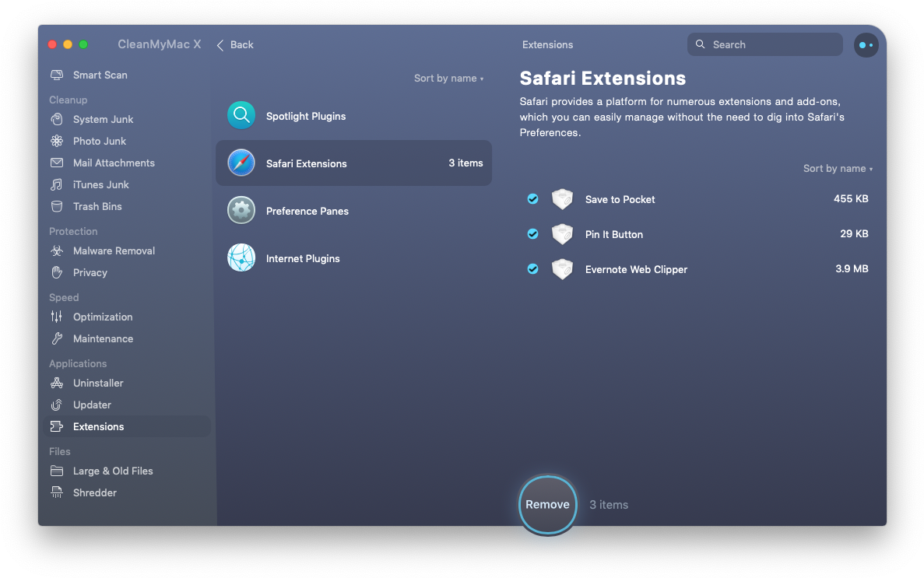The width and height of the screenshot is (924, 578).
Task: Select the System Junk cleanup icon
Action: click(x=57, y=119)
